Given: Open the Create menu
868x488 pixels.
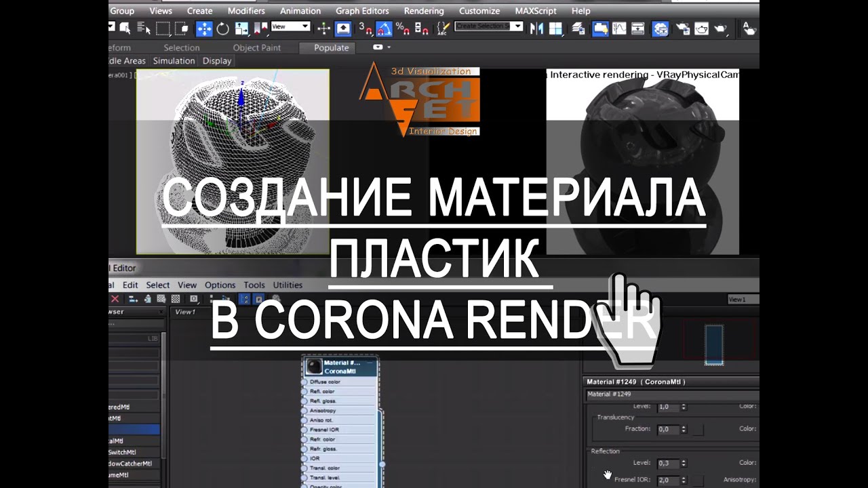Looking at the screenshot, I should point(199,11).
